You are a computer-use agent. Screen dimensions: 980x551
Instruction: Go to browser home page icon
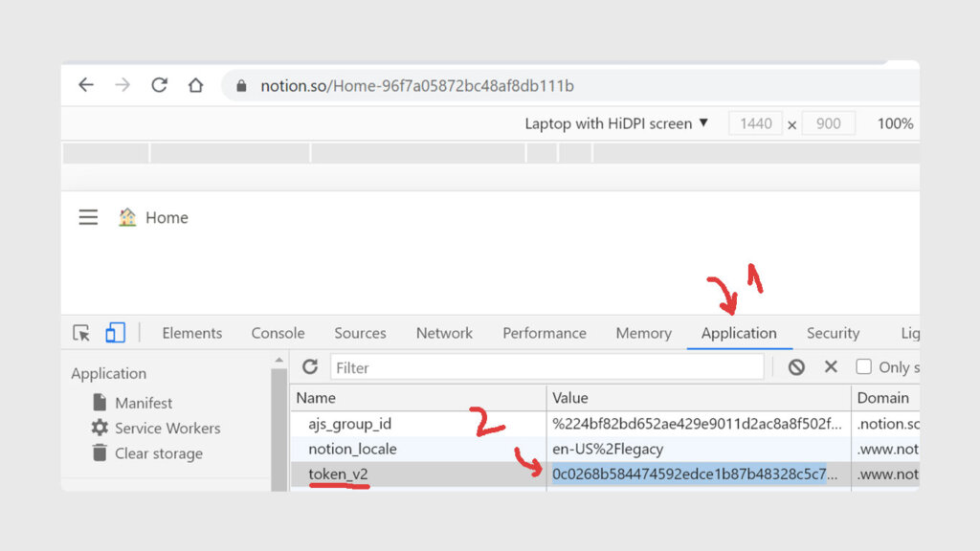click(195, 85)
